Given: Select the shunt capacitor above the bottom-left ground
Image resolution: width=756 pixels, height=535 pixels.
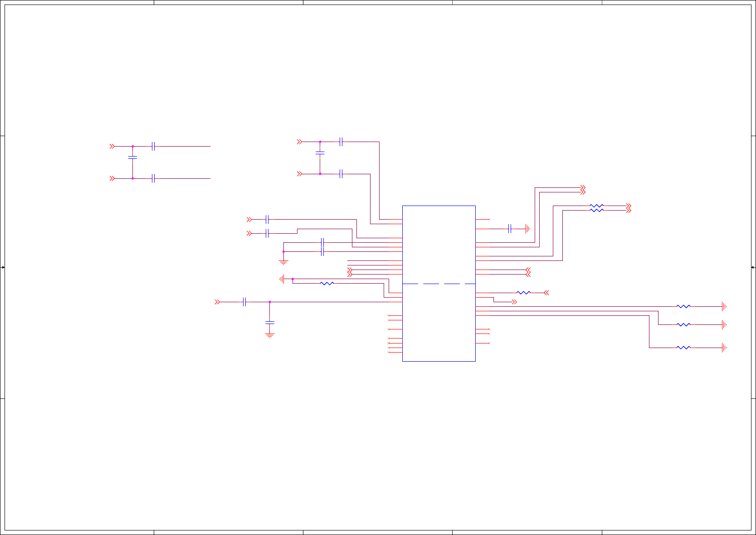Looking at the screenshot, I should 270,322.
